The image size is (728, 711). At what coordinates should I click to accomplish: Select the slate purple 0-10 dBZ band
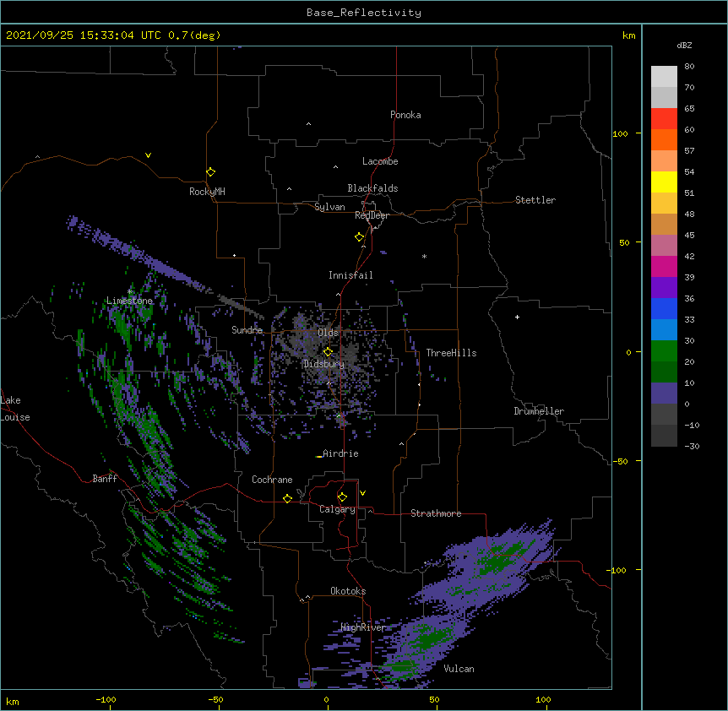click(664, 393)
